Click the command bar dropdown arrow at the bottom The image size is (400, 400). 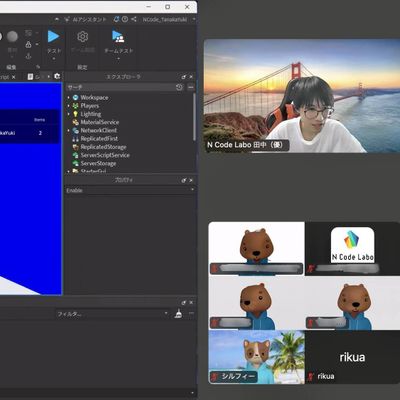coord(192,393)
